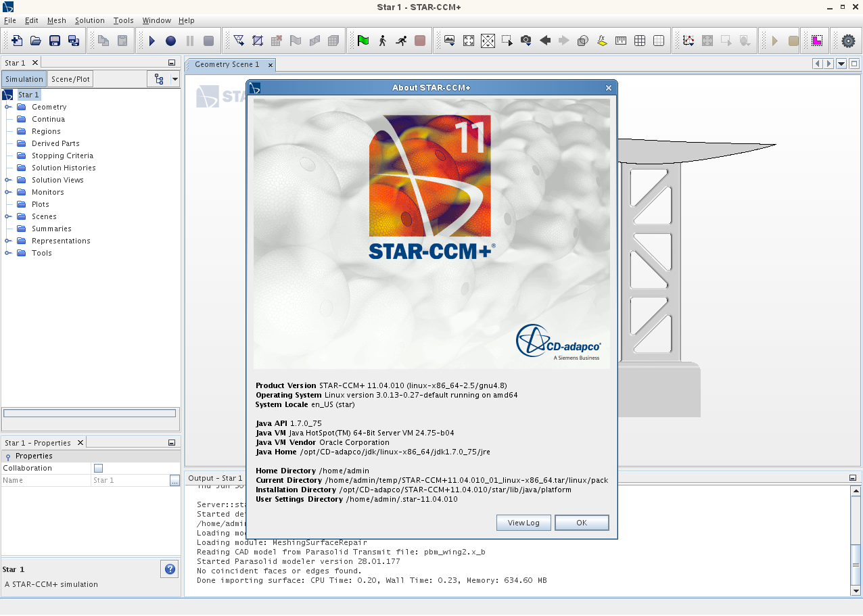
Task: Click the overlapping shapes toolbar icon
Action: tap(583, 41)
